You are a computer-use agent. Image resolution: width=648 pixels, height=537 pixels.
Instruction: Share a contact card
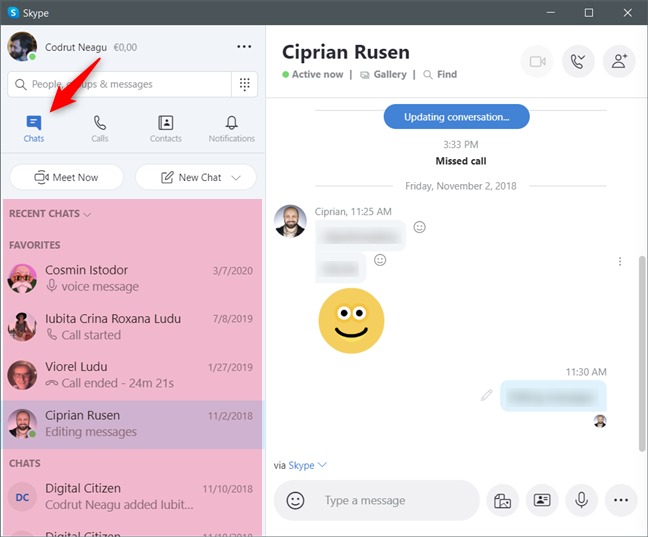point(542,501)
